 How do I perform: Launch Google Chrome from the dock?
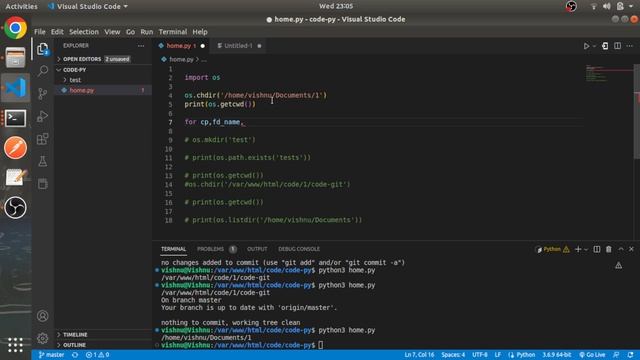(x=16, y=28)
